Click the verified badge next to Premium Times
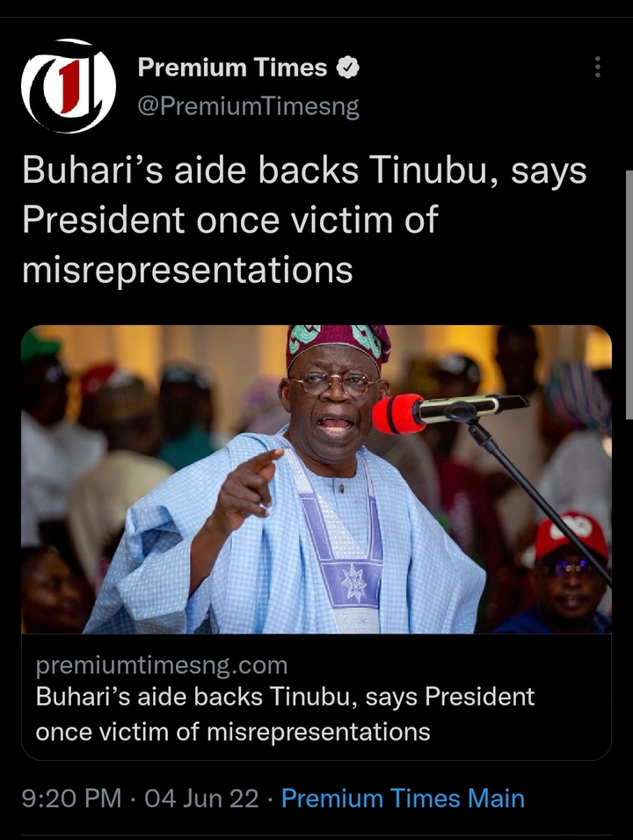 point(348,68)
